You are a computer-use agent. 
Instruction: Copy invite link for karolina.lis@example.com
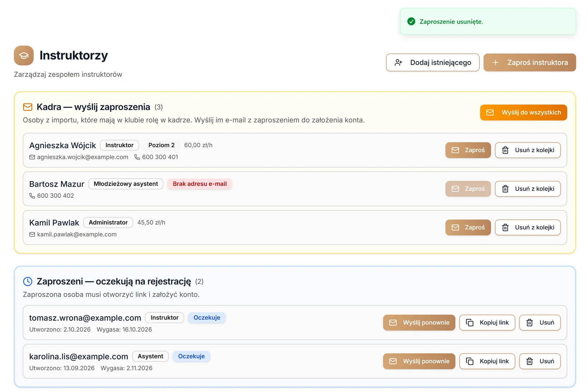pyautogui.click(x=487, y=361)
